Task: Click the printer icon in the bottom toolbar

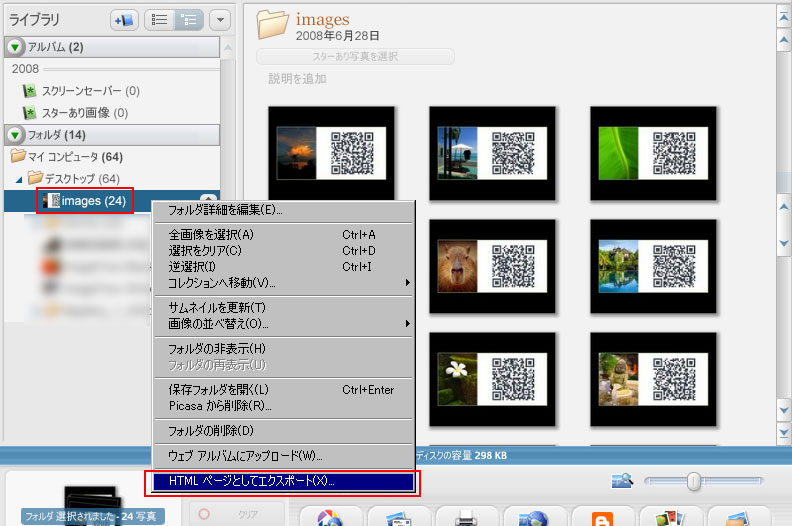Action: coord(466,516)
